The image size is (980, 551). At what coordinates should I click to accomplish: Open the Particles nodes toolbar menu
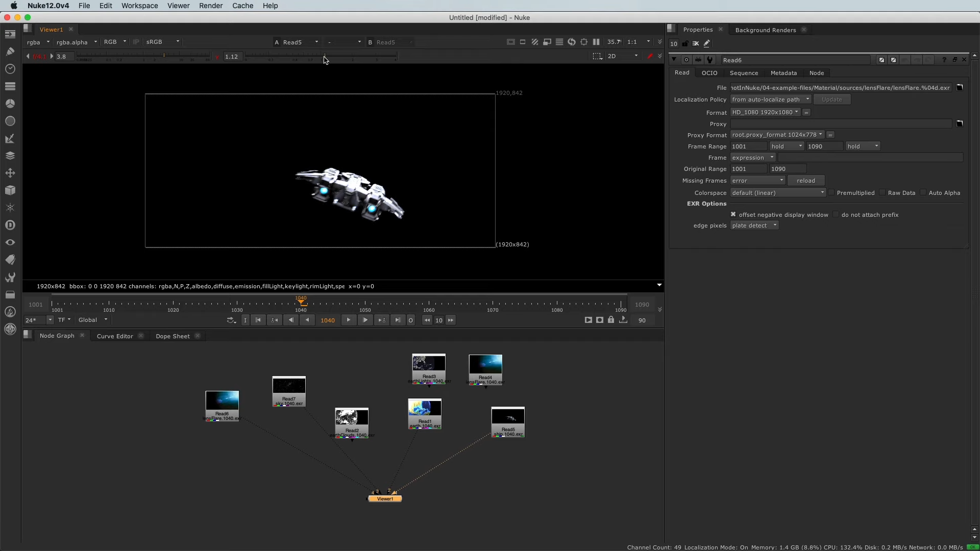pyautogui.click(x=10, y=208)
